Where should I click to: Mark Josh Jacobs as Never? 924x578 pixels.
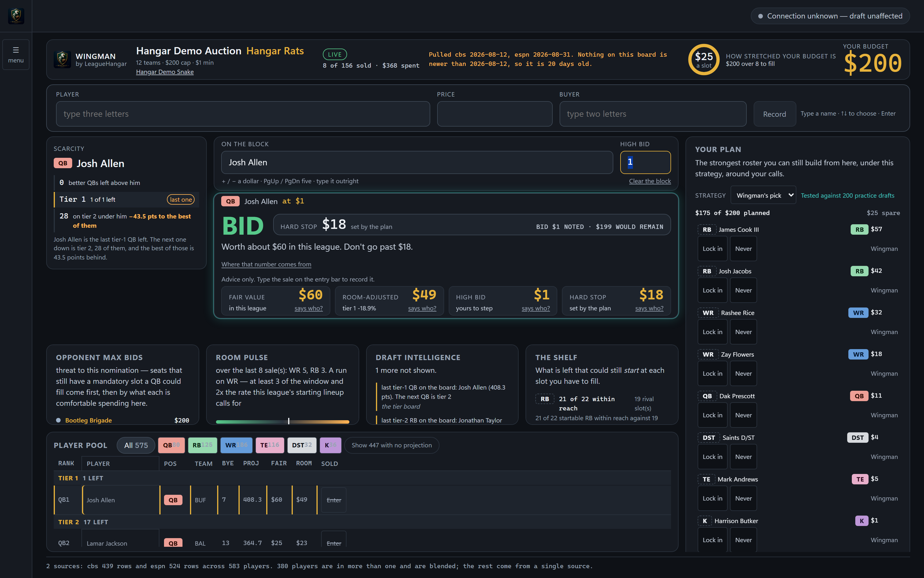point(744,290)
